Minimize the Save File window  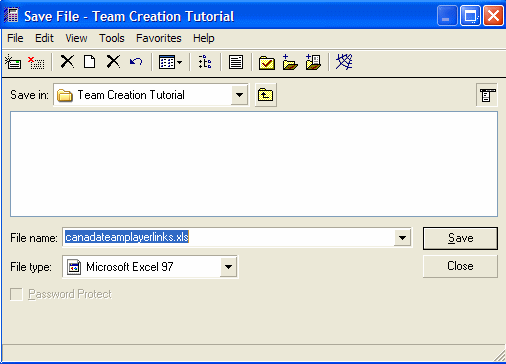[x=447, y=16]
